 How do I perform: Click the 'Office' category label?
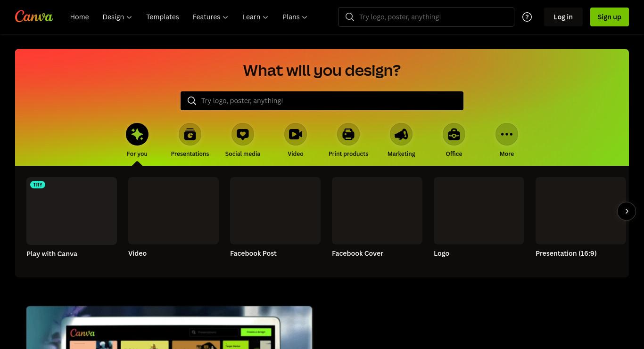(x=454, y=154)
